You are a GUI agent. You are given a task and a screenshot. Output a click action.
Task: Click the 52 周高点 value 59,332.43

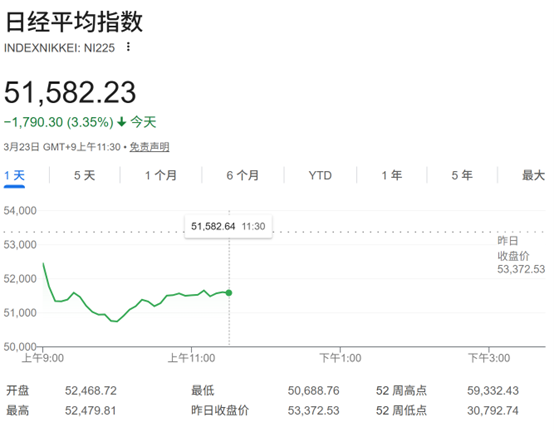click(493, 391)
